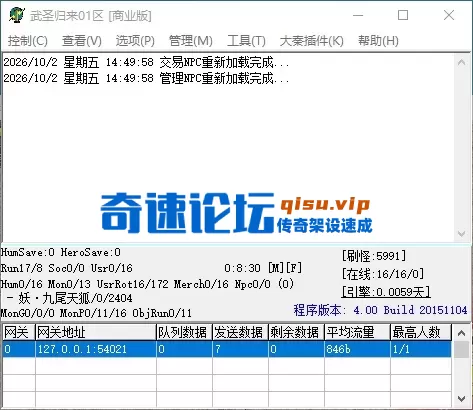Click gateway table scroll-up arrow

click(462, 333)
